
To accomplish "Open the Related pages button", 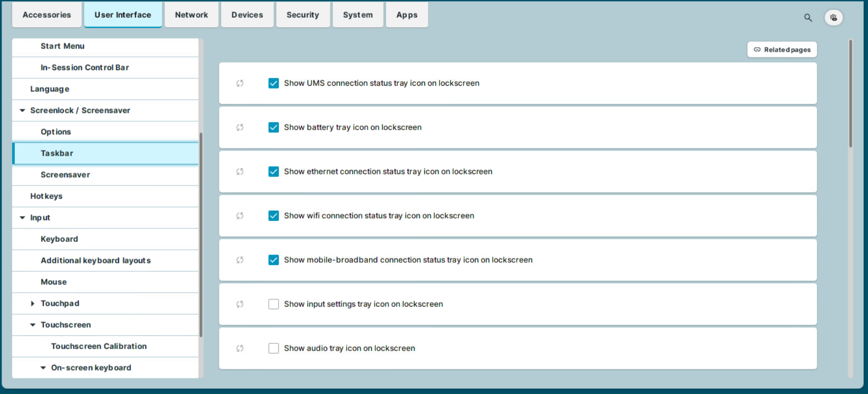I will 781,50.
